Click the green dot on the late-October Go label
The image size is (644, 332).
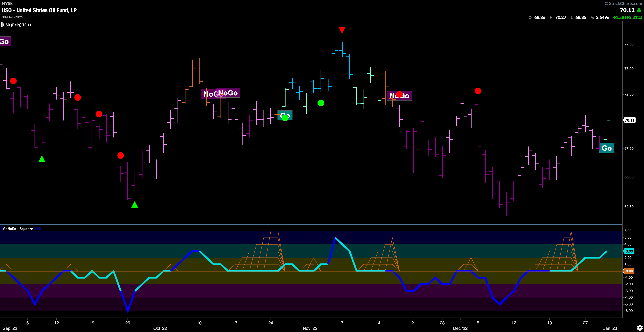point(285,118)
